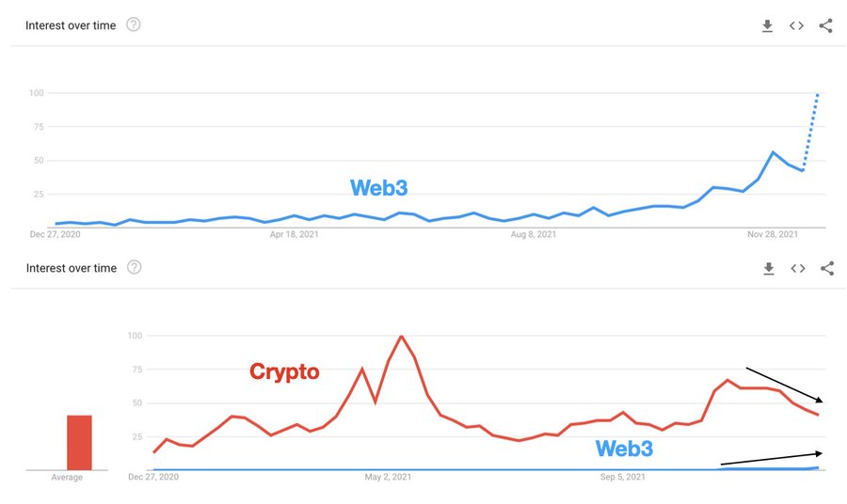Viewport: 847px width, 504px height.
Task: Open embed code for top chart
Action: pos(796,26)
